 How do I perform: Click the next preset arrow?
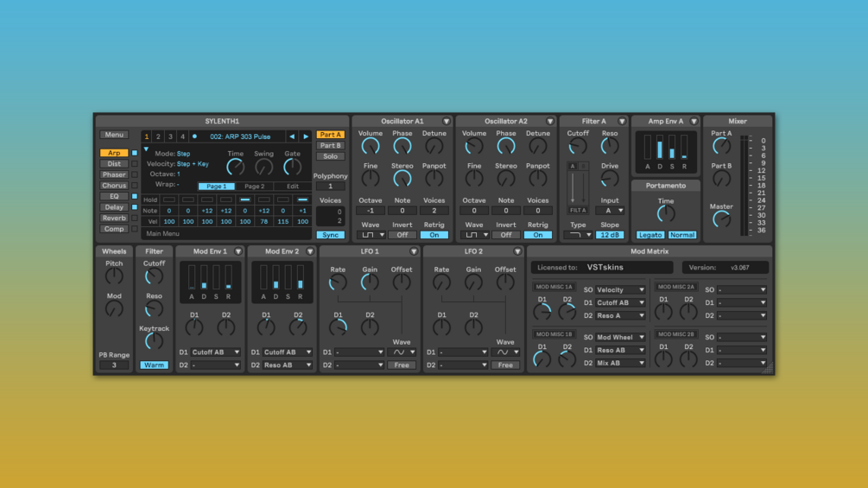tap(306, 136)
